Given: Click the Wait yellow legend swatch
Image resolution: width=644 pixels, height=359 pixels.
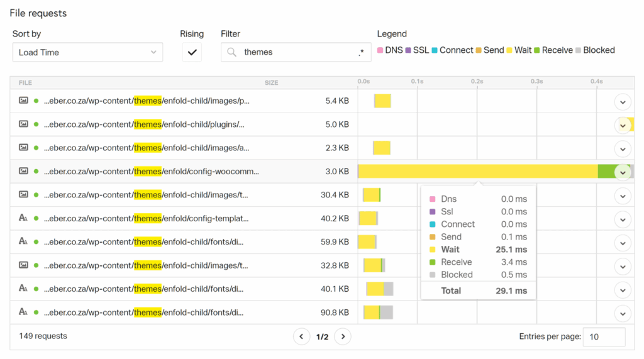Looking at the screenshot, I should [x=509, y=50].
